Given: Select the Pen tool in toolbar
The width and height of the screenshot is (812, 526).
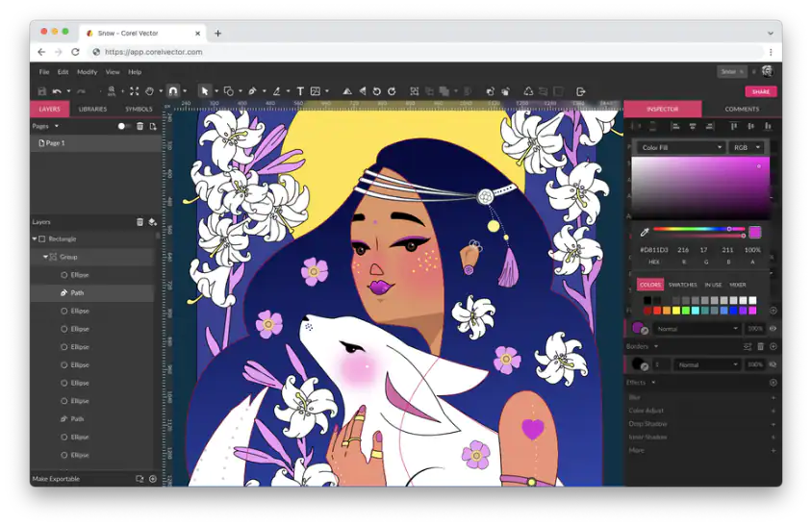Looking at the screenshot, I should [x=252, y=91].
